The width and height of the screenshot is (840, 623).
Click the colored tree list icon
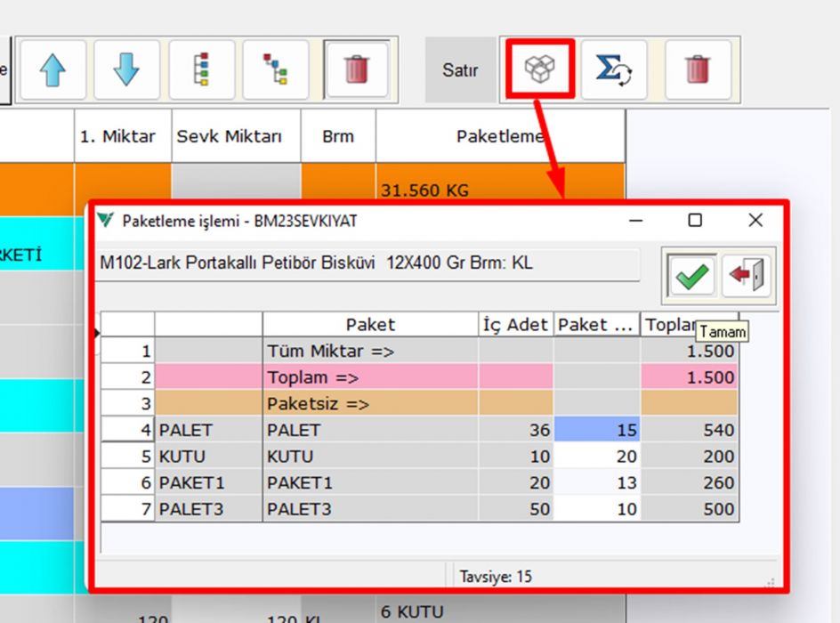coord(202,69)
